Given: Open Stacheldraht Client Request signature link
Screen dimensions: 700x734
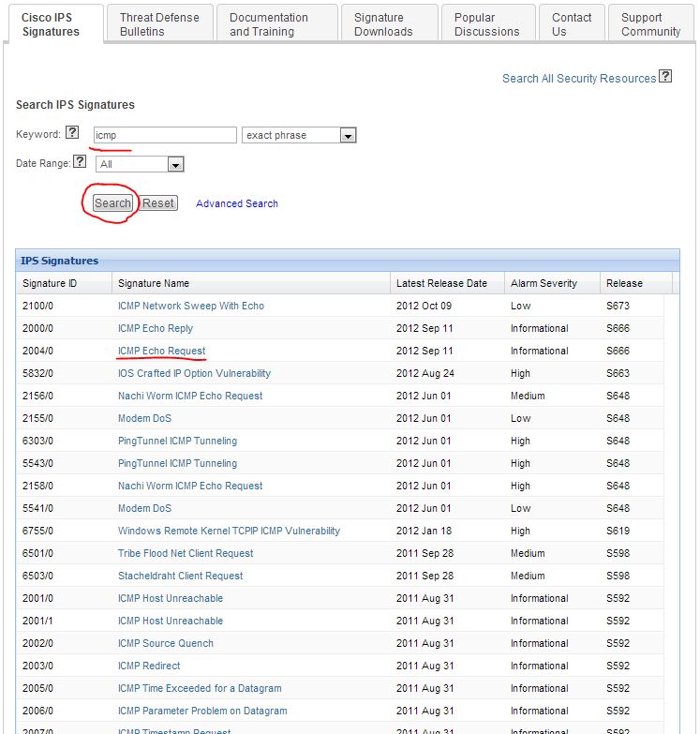Looking at the screenshot, I should coord(180,576).
